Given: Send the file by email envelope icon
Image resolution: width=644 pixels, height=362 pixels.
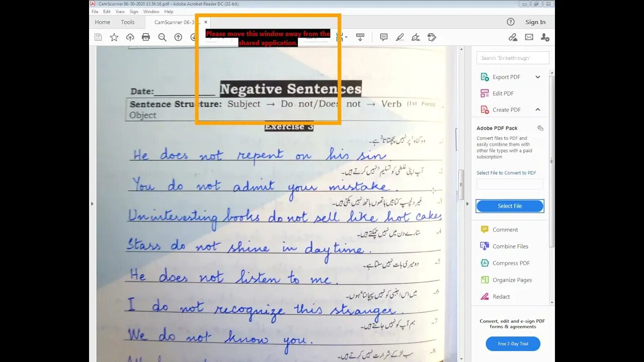Looking at the screenshot, I should (x=529, y=37).
